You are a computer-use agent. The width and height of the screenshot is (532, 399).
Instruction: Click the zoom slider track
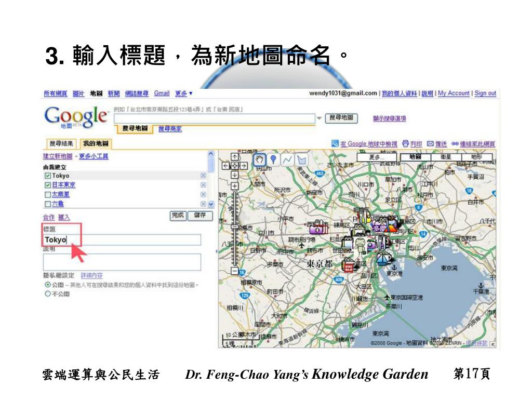(x=234, y=229)
